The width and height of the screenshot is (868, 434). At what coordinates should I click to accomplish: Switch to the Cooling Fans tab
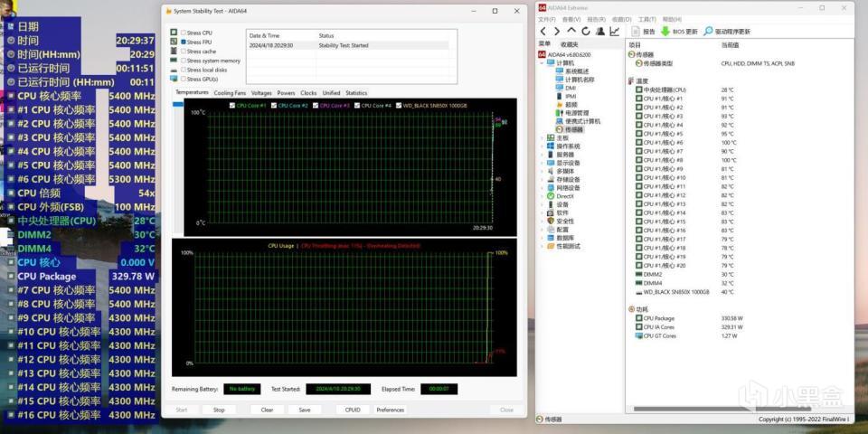pos(230,92)
